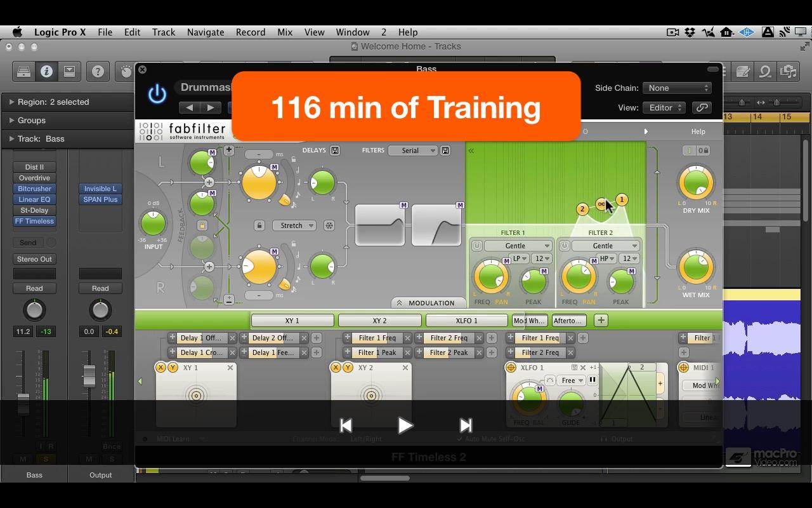The height and width of the screenshot is (508, 812).
Task: Select the XY 2 modulation tab
Action: click(380, 321)
